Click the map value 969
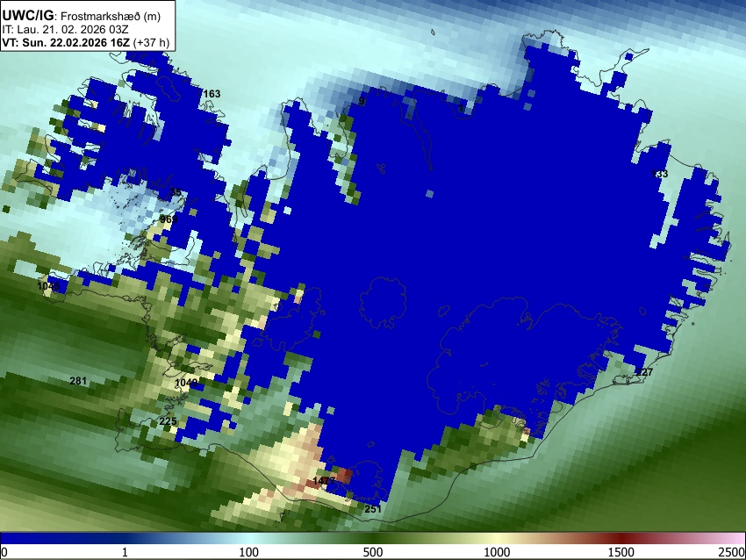 (169, 219)
